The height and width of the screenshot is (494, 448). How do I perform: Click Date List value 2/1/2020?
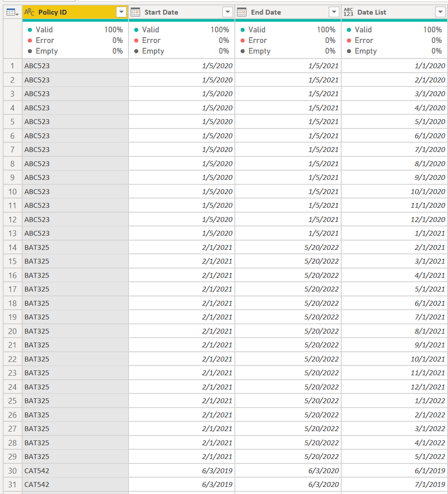click(394, 80)
